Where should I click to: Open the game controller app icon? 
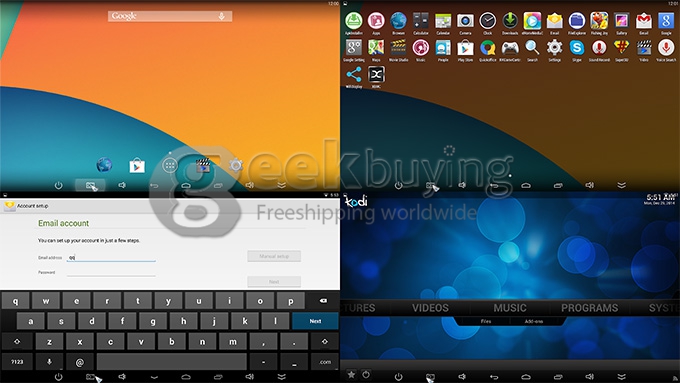coord(510,48)
